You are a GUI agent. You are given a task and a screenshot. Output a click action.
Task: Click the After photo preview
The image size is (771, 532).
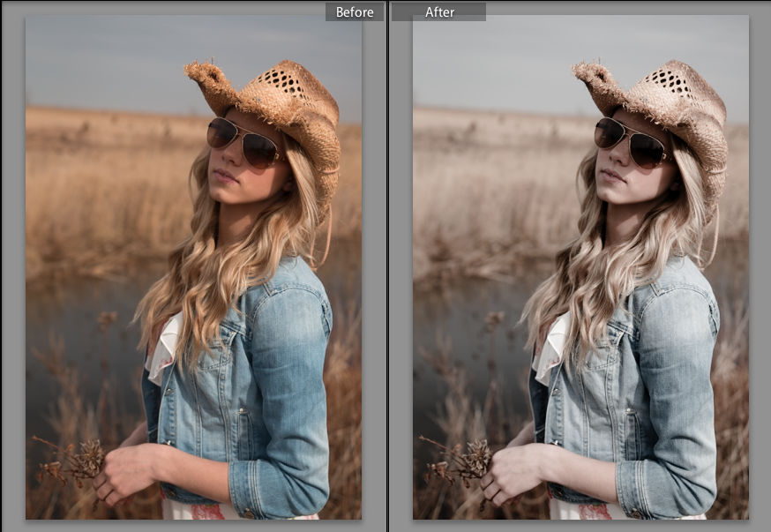point(580,267)
